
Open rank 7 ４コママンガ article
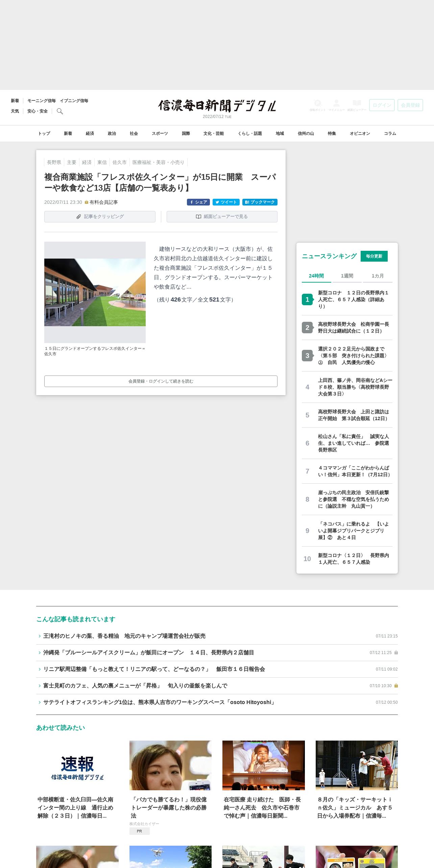[x=347, y=471]
